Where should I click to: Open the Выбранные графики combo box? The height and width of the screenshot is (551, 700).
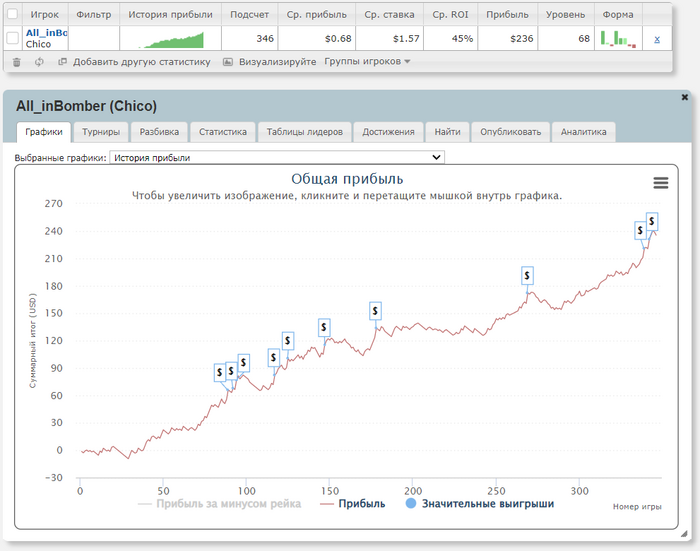pos(277,157)
